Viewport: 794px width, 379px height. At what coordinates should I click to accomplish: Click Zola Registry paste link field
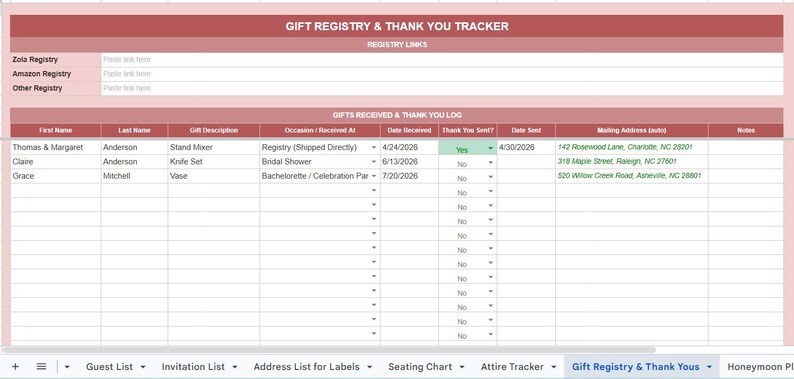[x=442, y=60]
